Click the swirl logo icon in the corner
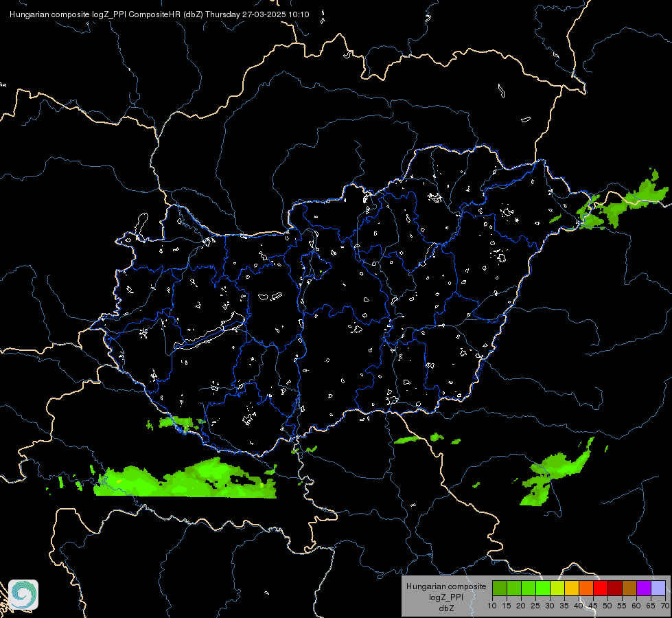672x618 pixels. pyautogui.click(x=23, y=595)
